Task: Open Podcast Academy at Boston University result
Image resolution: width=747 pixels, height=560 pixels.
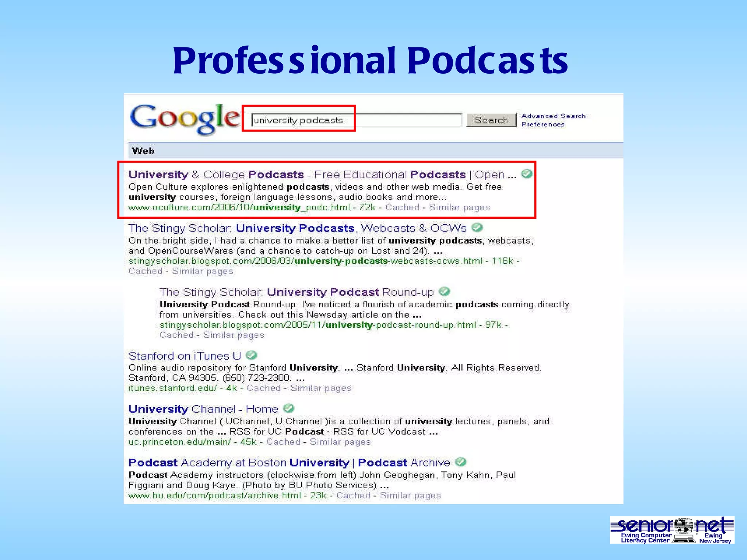Action: pos(289,463)
